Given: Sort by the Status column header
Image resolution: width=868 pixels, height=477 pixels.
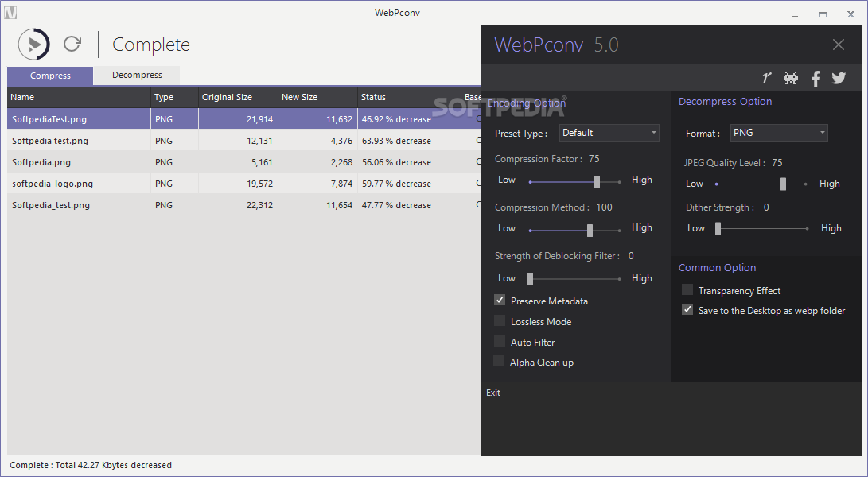Looking at the screenshot, I should coord(409,98).
